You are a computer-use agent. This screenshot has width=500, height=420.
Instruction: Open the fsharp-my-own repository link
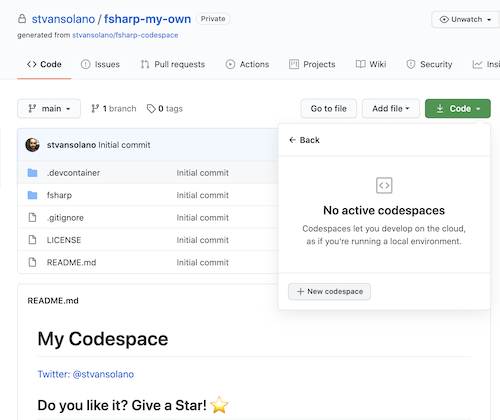point(147,19)
